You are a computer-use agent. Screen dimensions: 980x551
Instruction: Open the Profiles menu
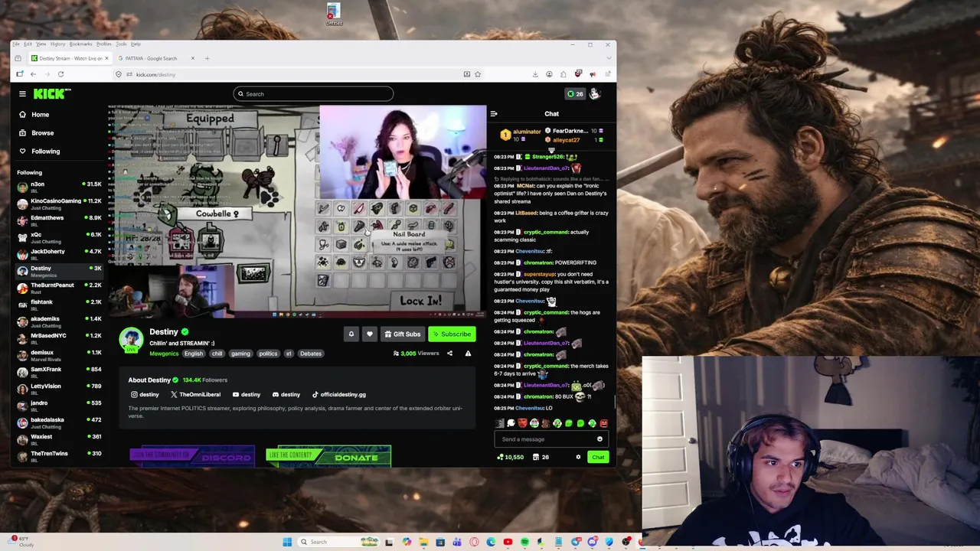click(x=103, y=44)
